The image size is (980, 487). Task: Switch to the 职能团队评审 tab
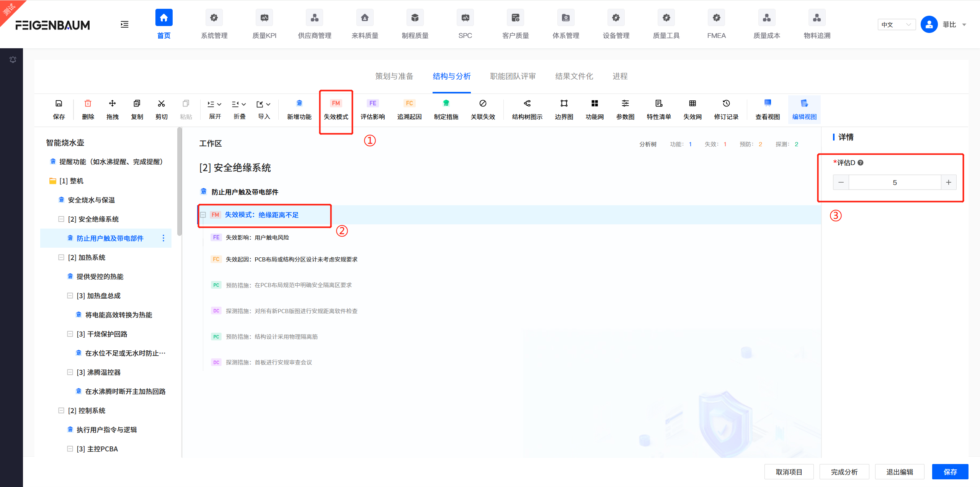tap(512, 76)
